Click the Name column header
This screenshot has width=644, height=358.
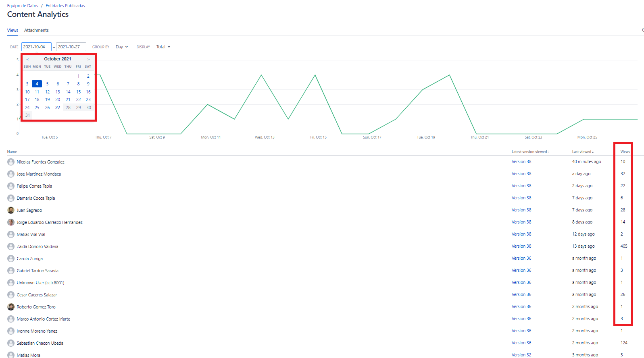pos(12,152)
